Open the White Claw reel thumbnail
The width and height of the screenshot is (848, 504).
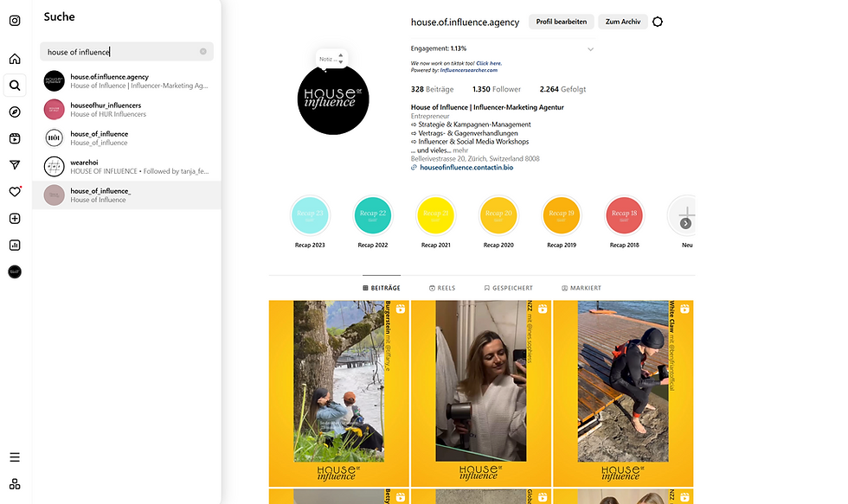point(623,393)
